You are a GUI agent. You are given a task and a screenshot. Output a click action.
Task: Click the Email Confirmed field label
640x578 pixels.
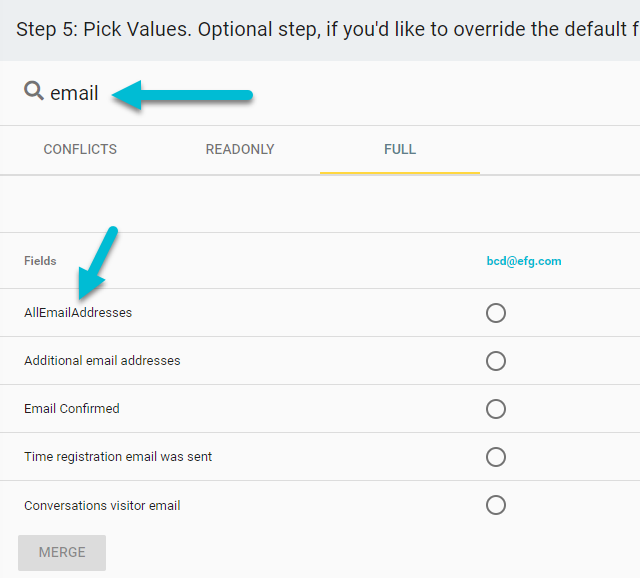pyautogui.click(x=72, y=409)
